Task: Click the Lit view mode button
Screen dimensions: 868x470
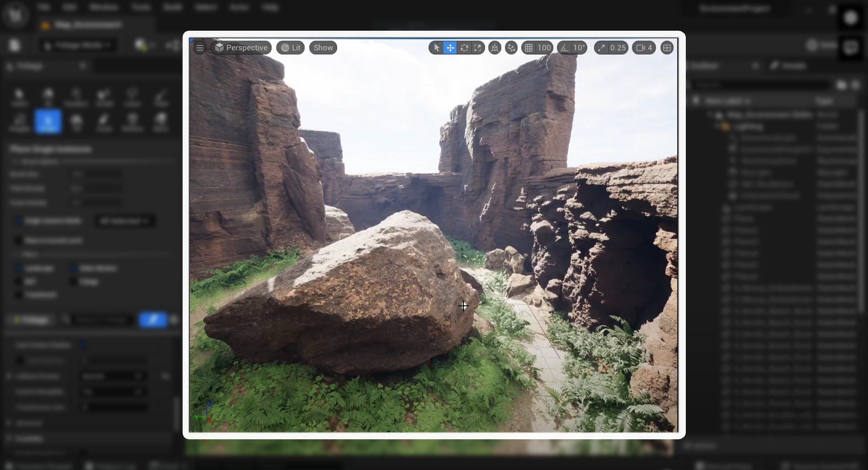Action: [291, 48]
